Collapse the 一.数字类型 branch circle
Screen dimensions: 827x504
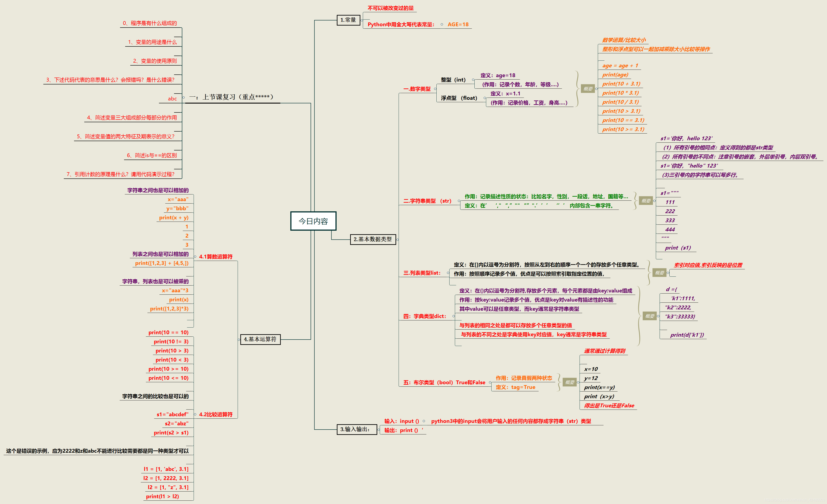[435, 89]
